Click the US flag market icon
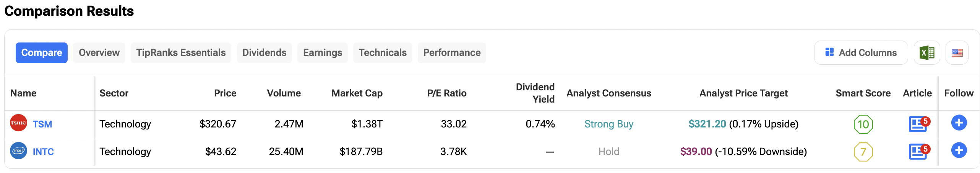This screenshot has height=173, width=980. coord(957,53)
